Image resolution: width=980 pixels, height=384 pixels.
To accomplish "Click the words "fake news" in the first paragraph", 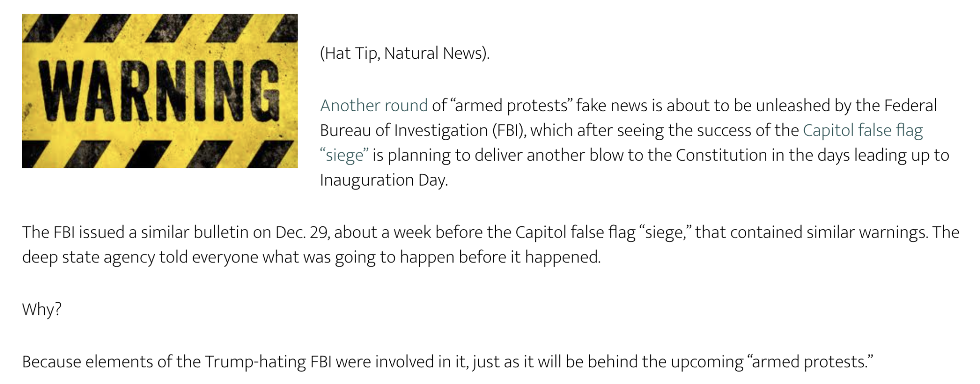I will click(x=612, y=105).
